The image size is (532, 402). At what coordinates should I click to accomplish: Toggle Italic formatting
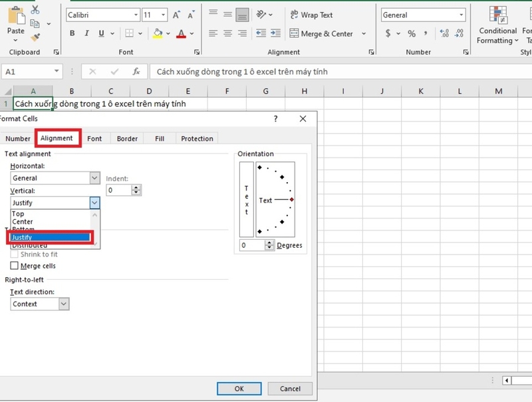87,33
